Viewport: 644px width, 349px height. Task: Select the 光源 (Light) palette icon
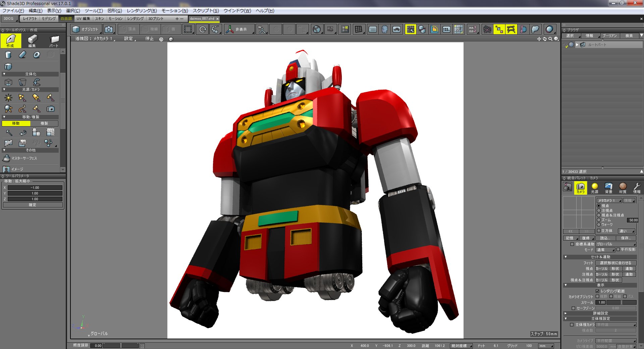coord(594,188)
